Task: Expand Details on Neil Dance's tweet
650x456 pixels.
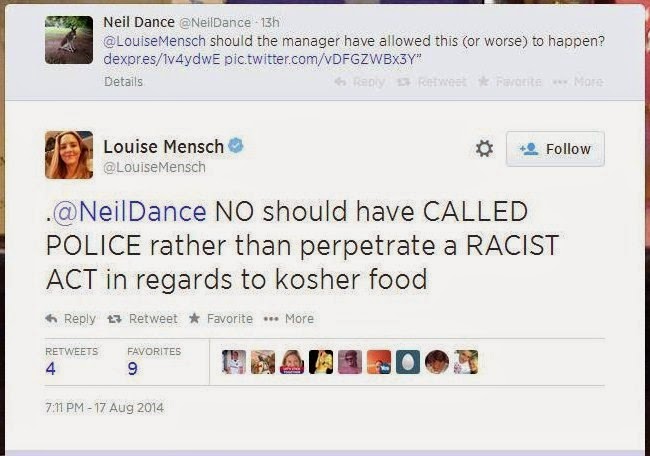Action: (x=123, y=82)
